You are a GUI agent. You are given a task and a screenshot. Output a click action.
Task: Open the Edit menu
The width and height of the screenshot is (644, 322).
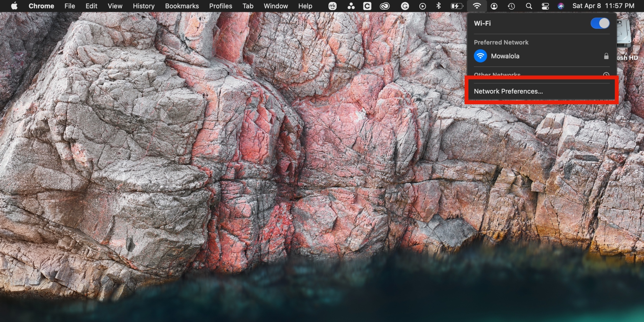click(x=91, y=6)
